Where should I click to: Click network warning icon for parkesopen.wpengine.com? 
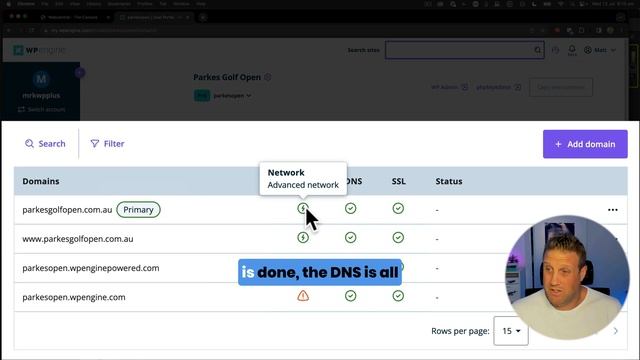[303, 296]
